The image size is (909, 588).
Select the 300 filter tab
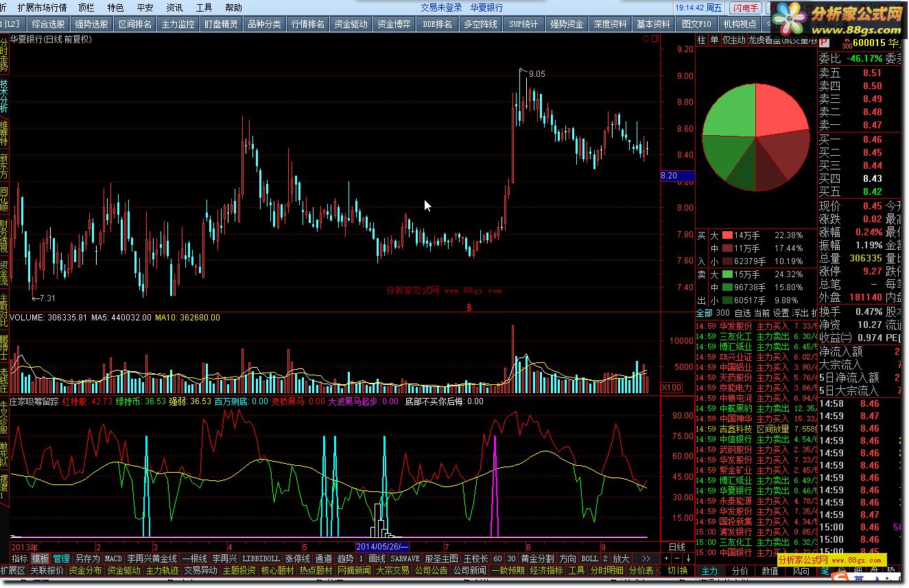[722, 313]
